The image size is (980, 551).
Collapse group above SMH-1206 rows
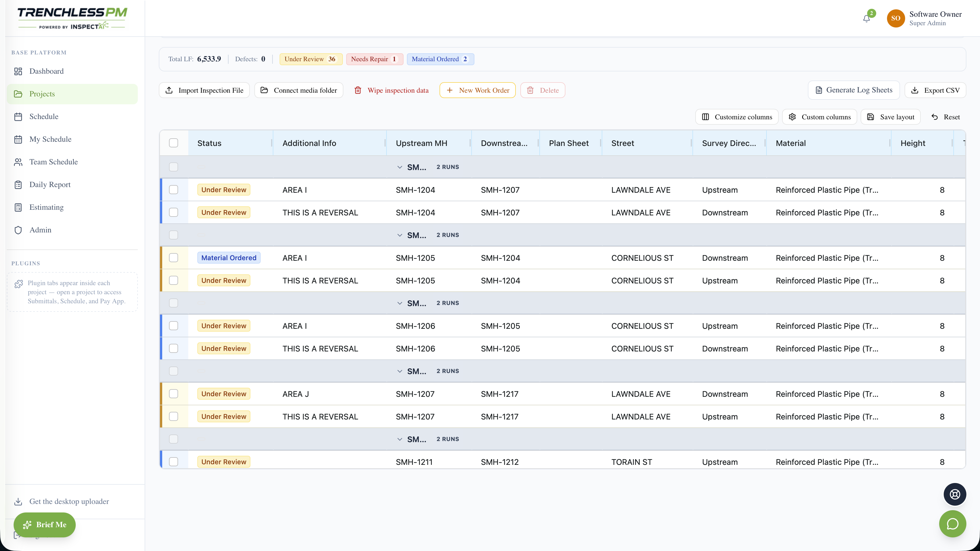(400, 303)
